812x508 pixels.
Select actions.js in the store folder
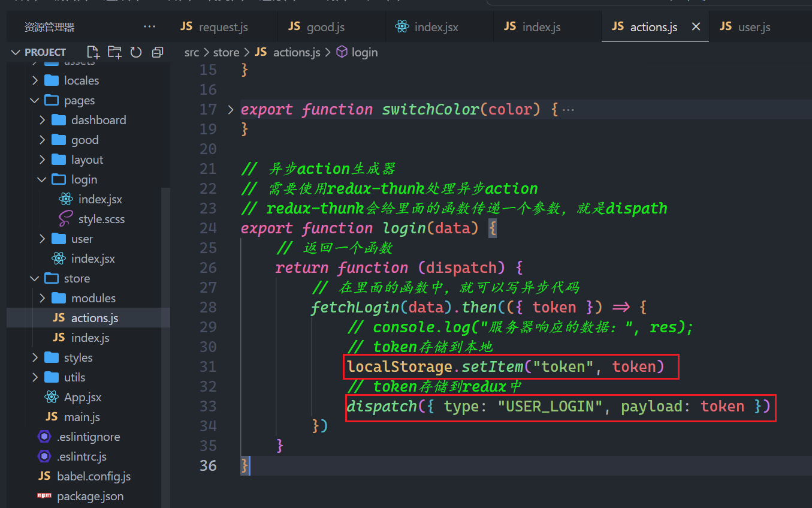pyautogui.click(x=88, y=318)
